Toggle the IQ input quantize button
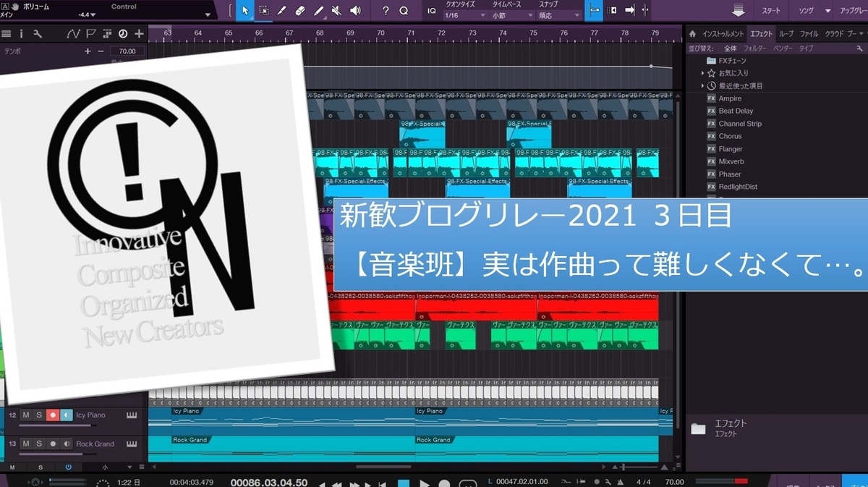 [432, 11]
